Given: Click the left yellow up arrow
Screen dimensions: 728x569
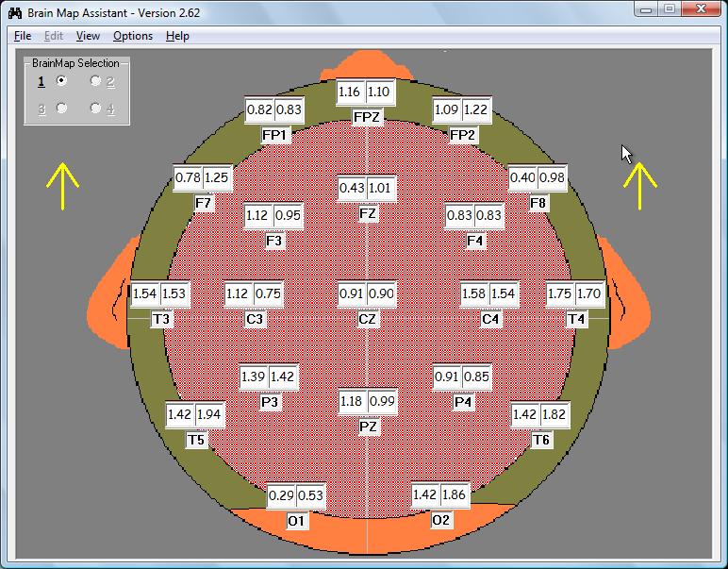Looking at the screenshot, I should click(62, 185).
